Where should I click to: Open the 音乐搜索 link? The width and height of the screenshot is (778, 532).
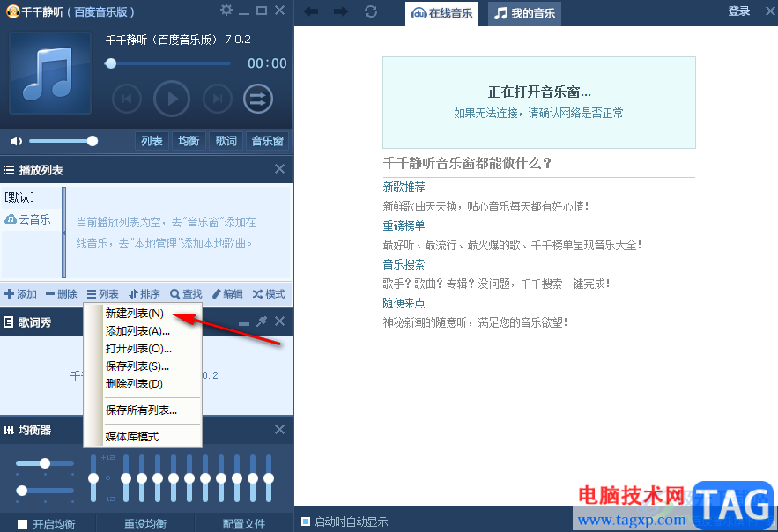tap(404, 264)
